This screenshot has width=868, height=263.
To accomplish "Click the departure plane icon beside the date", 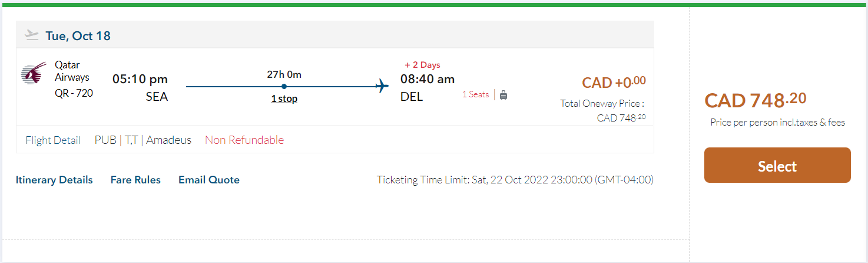I will coord(32,35).
